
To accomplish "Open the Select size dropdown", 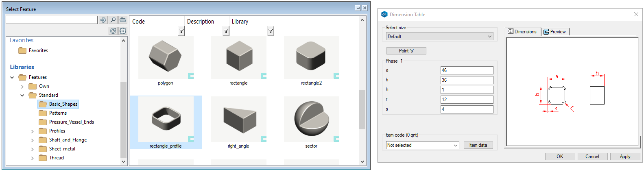I will pos(439,37).
